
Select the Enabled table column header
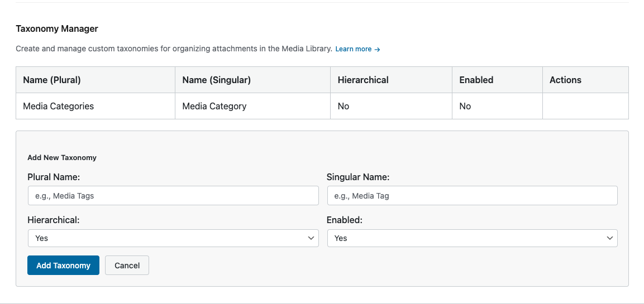tap(476, 80)
